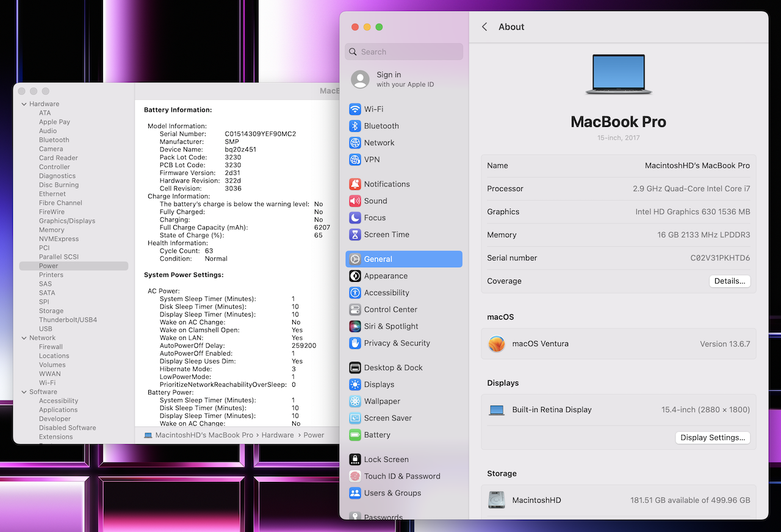Click battery serial number C01514309YEF90MC2
Screen dimensions: 781x532
click(261, 134)
